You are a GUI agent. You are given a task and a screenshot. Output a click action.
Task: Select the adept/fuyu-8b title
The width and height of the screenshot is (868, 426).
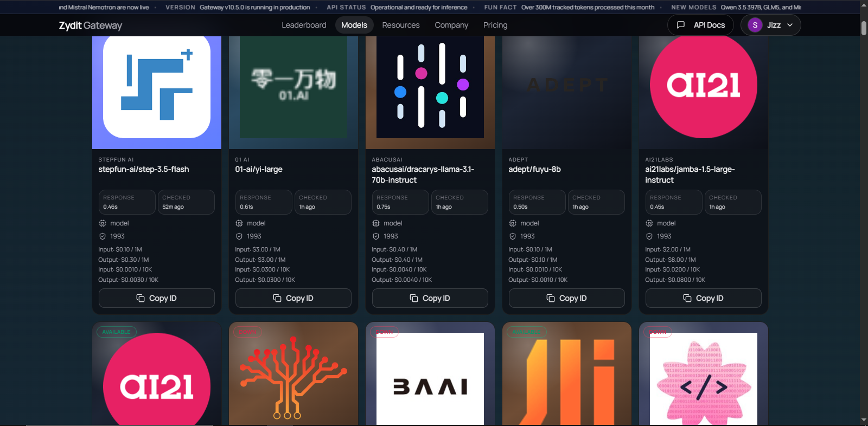534,169
